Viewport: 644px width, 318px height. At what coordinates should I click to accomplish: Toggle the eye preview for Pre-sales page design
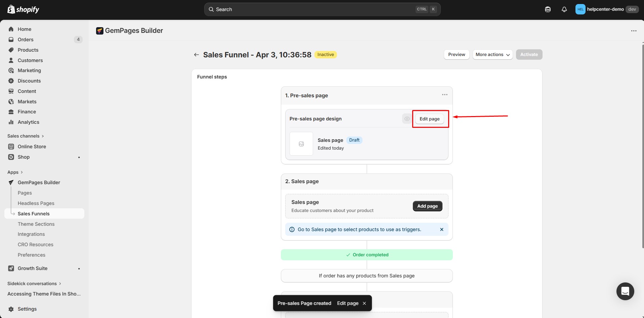406,118
